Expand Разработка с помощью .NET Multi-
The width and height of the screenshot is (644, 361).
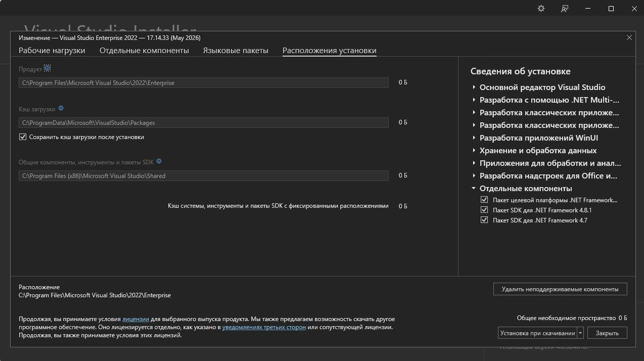(x=474, y=100)
